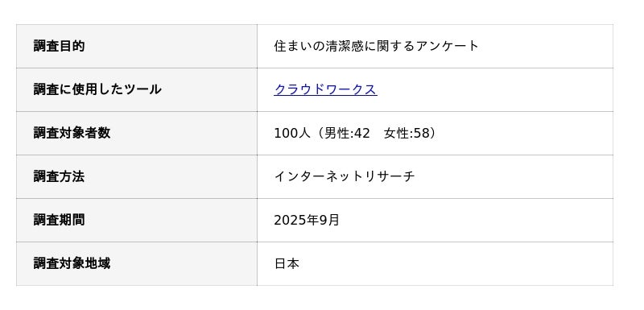Click the 2025年 year text

(x=296, y=220)
